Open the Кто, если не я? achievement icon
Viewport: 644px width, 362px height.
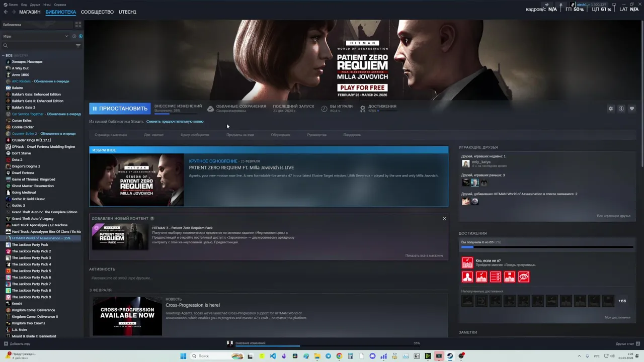[467, 262]
